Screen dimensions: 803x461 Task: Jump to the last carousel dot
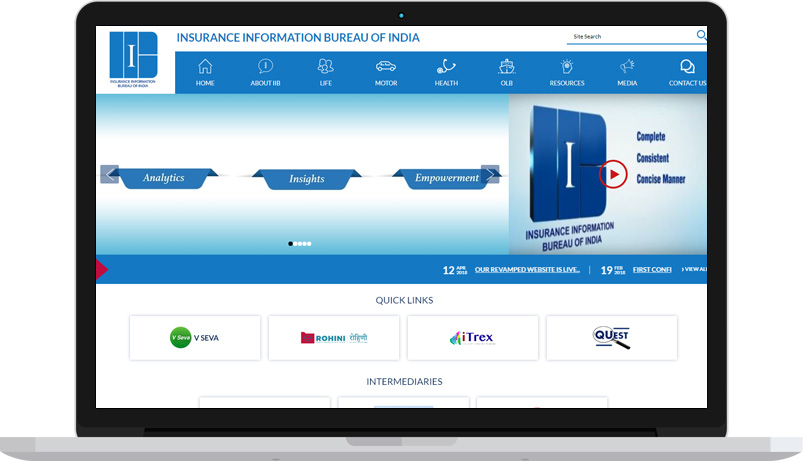(x=309, y=244)
